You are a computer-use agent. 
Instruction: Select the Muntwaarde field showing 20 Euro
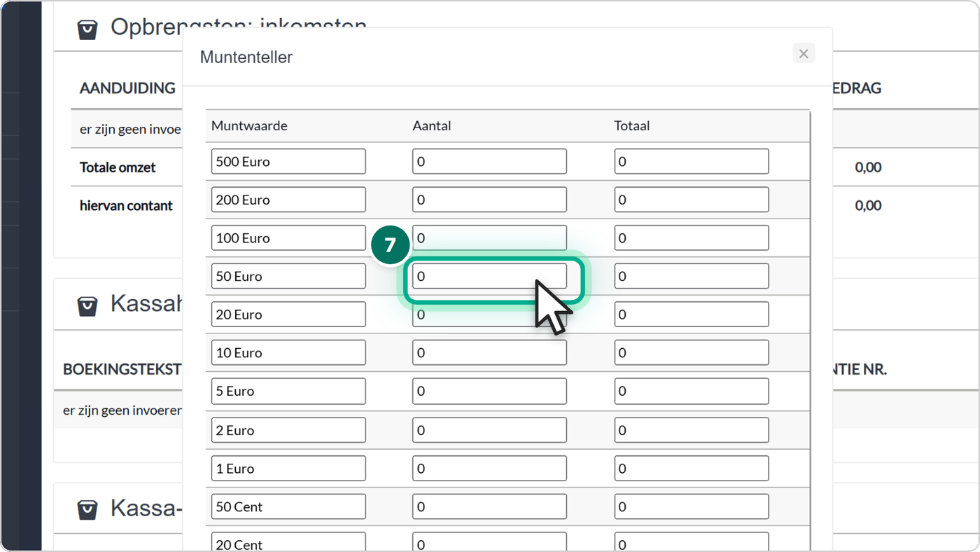pyautogui.click(x=288, y=315)
